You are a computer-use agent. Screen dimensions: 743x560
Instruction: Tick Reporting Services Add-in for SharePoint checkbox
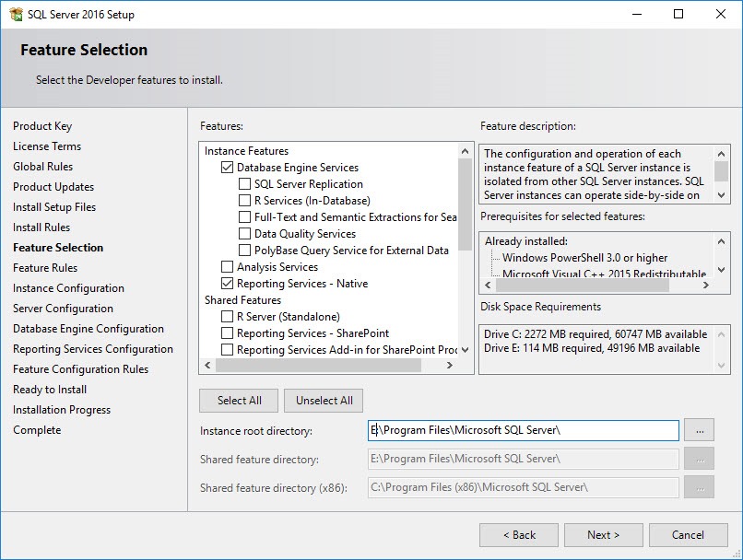click(228, 350)
